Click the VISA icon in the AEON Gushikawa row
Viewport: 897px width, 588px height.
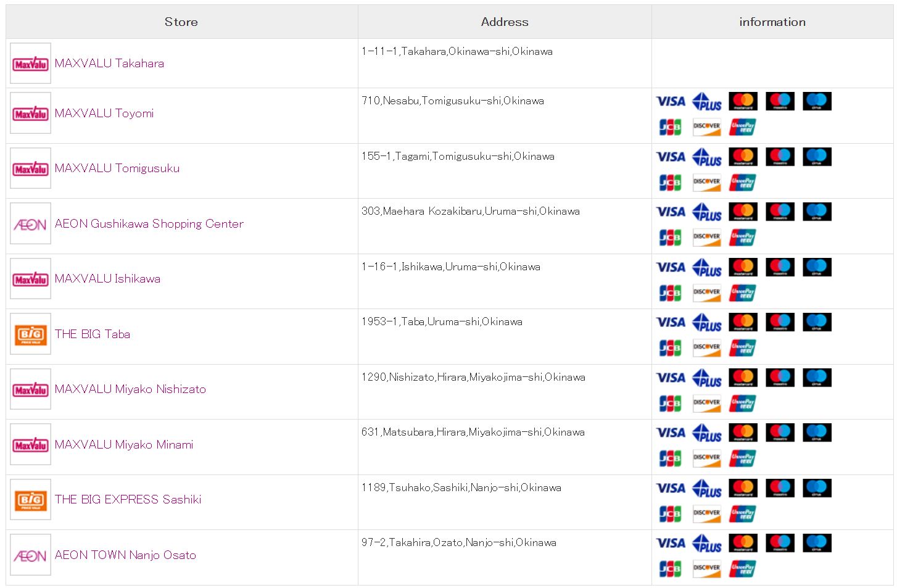point(671,212)
